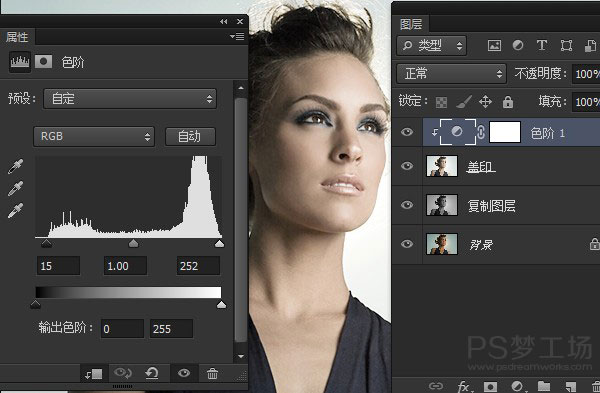The image size is (600, 393).
Task: Add layer mask icon at bottom
Action: tap(490, 386)
